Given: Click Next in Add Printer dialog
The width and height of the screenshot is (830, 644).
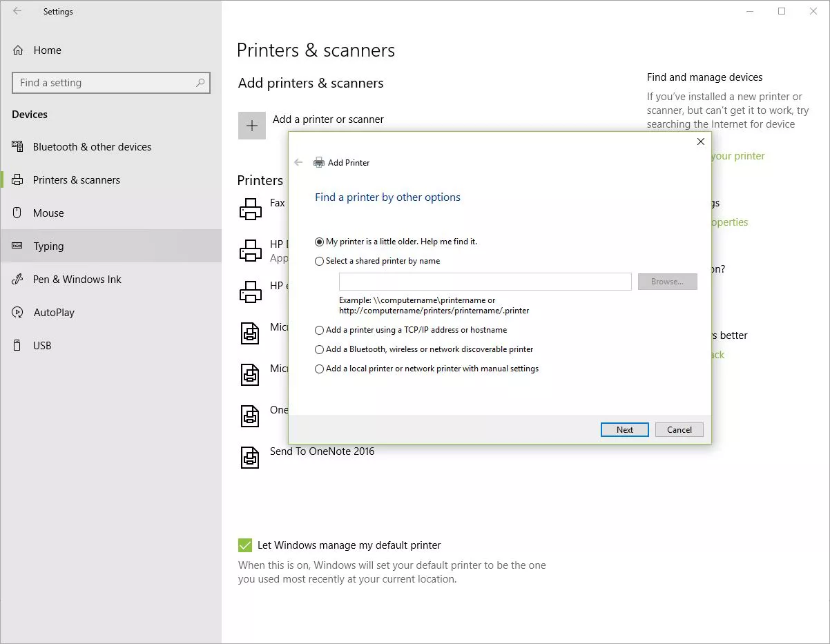Looking at the screenshot, I should tap(625, 429).
